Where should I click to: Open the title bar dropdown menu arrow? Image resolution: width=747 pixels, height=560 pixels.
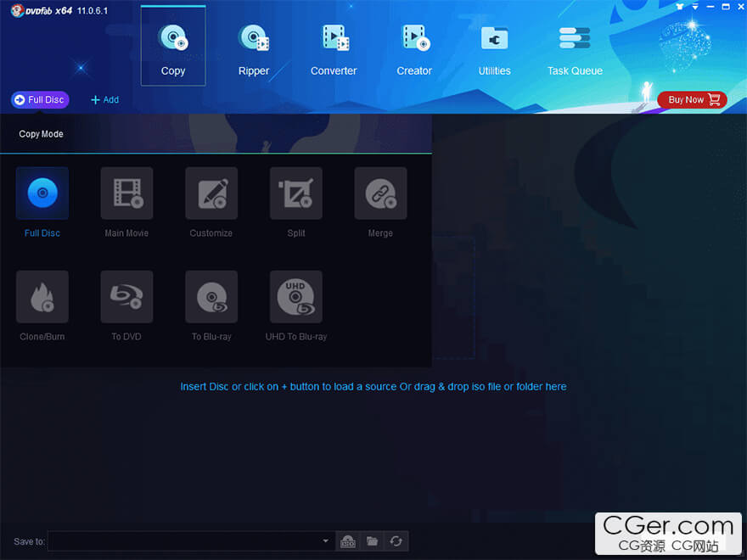pyautogui.click(x=695, y=7)
